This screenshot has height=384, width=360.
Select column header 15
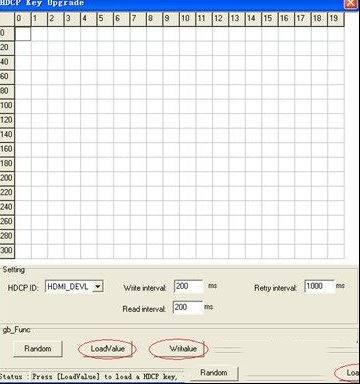pyautogui.click(x=270, y=19)
